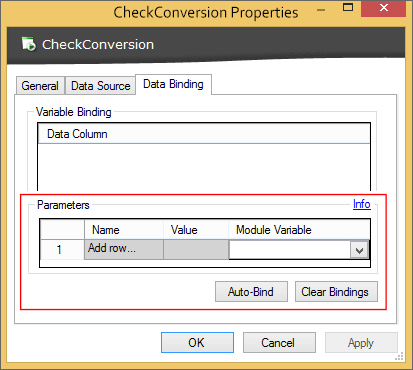Click the empty Value cell in row 1
This screenshot has width=413, height=370.
196,249
